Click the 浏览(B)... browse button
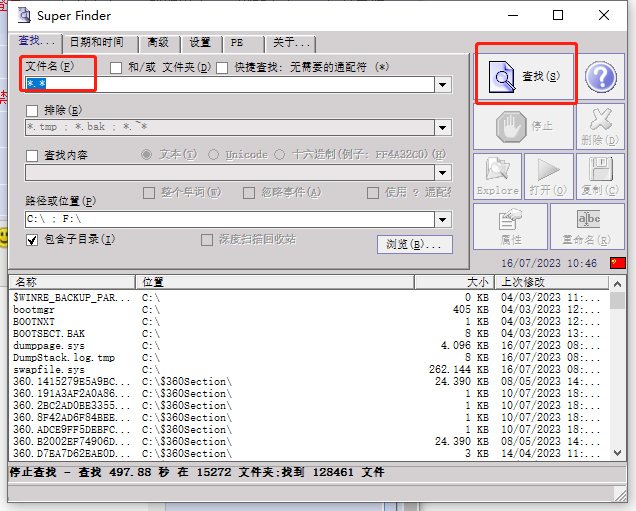This screenshot has width=636, height=511. click(415, 244)
